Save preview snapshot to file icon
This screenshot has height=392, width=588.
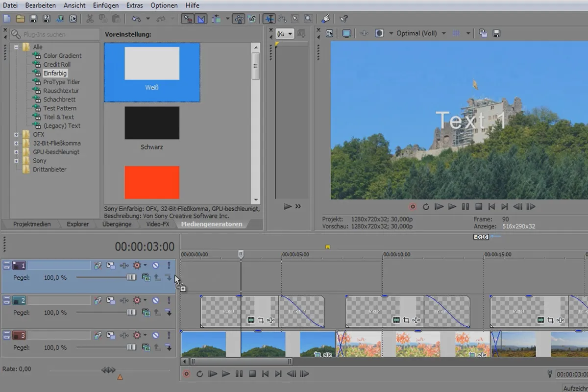click(496, 33)
